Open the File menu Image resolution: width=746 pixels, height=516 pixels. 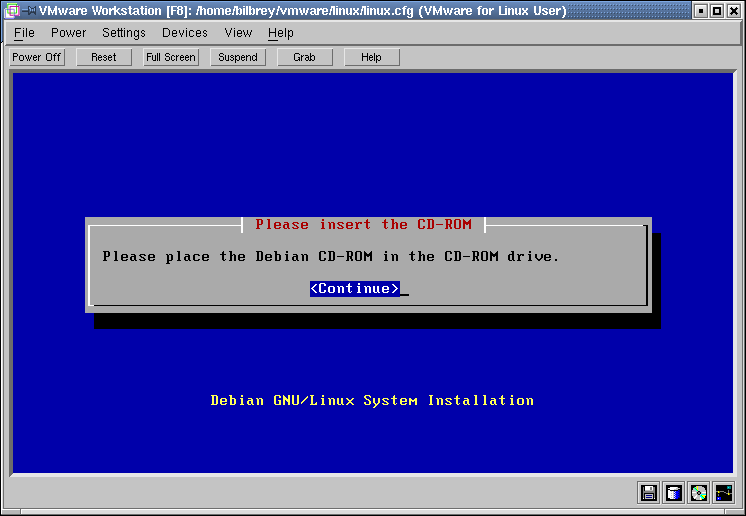point(24,33)
